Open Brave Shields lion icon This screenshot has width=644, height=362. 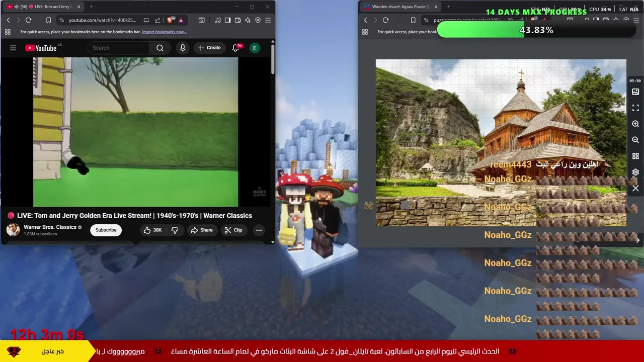coord(171,20)
